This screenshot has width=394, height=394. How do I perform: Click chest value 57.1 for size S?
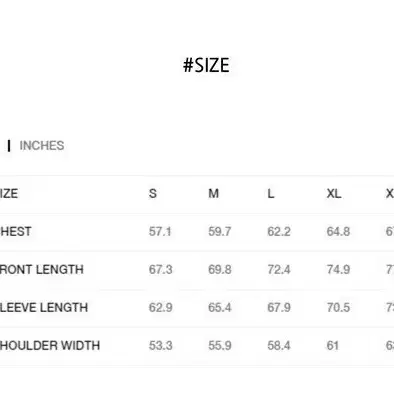(160, 231)
